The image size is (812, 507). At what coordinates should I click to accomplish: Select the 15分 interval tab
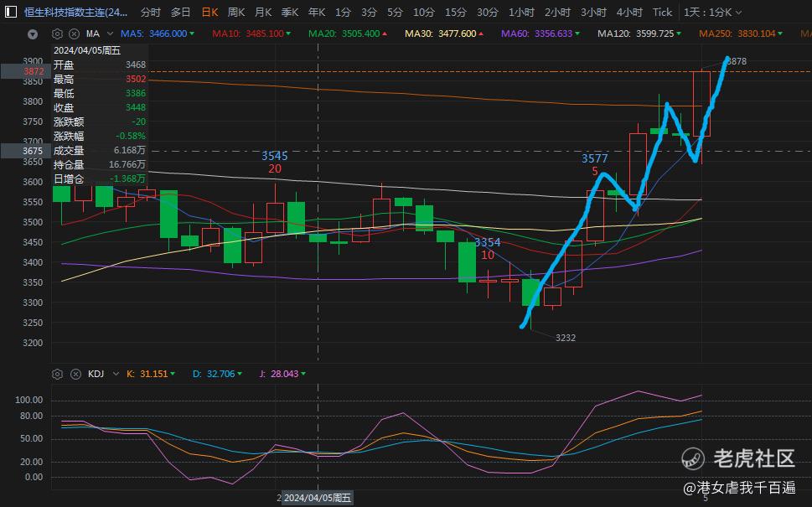pyautogui.click(x=456, y=12)
